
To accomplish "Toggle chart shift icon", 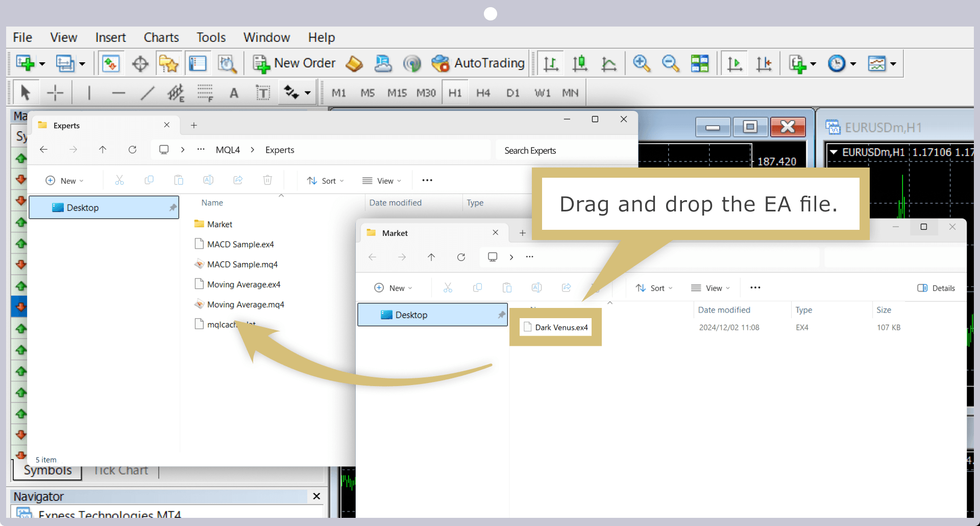I will pos(764,63).
